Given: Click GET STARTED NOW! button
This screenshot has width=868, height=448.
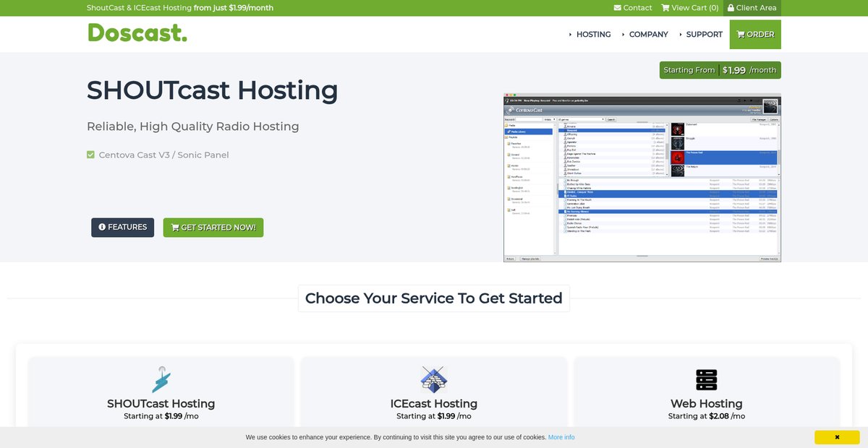Looking at the screenshot, I should point(213,228).
